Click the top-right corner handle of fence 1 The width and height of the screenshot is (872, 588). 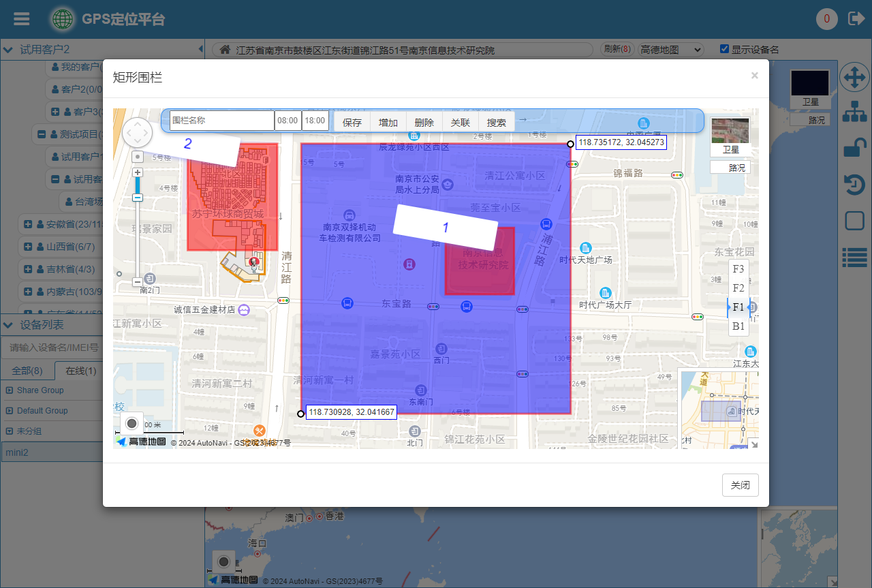click(x=571, y=144)
